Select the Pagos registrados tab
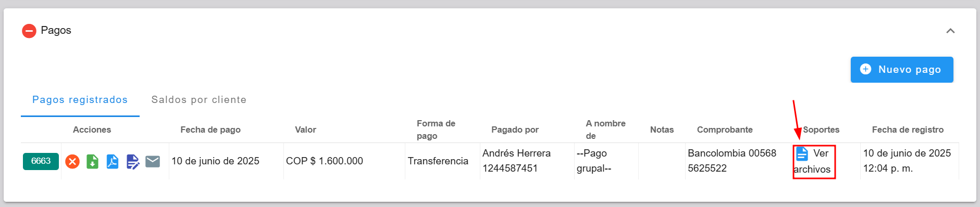The height and width of the screenshot is (207, 980). [80, 100]
